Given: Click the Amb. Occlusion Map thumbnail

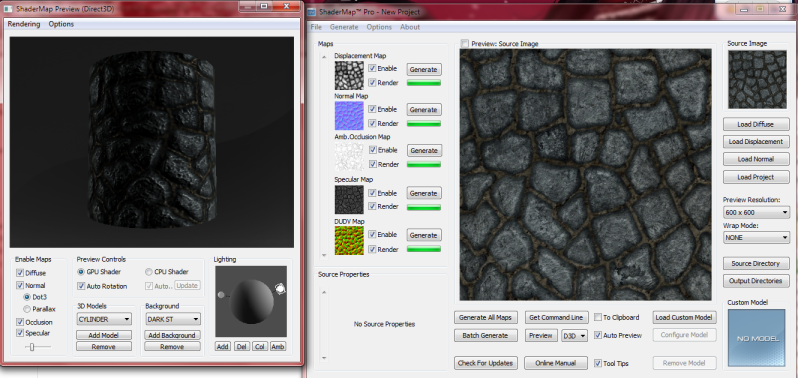Looking at the screenshot, I should coord(349,156).
